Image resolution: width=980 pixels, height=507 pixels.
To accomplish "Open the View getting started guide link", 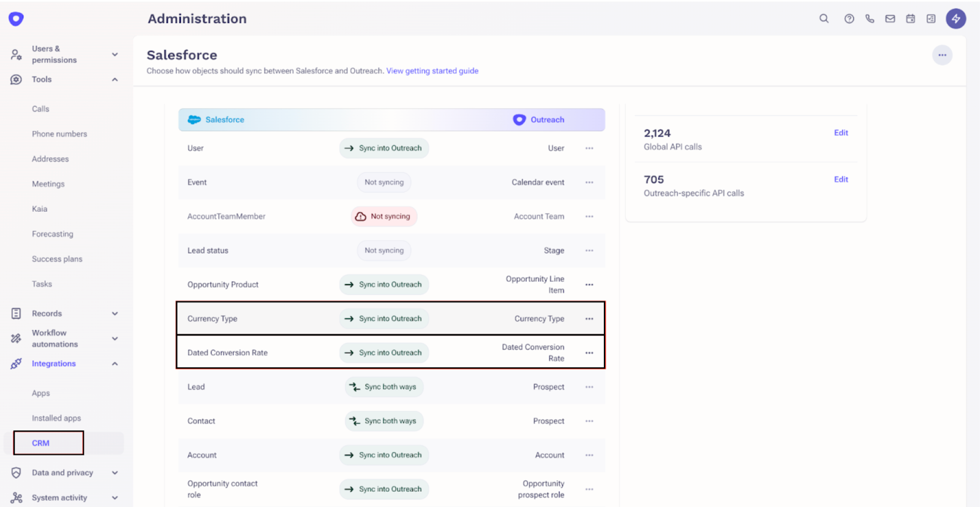I will 432,71.
